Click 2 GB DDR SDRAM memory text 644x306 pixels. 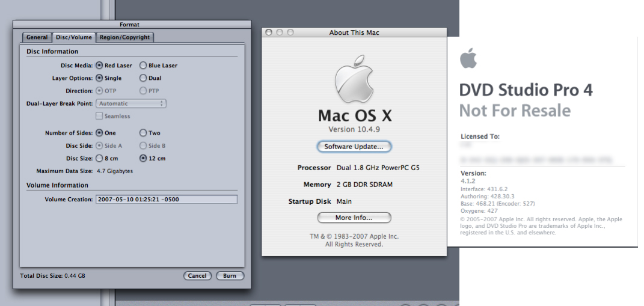coord(364,185)
